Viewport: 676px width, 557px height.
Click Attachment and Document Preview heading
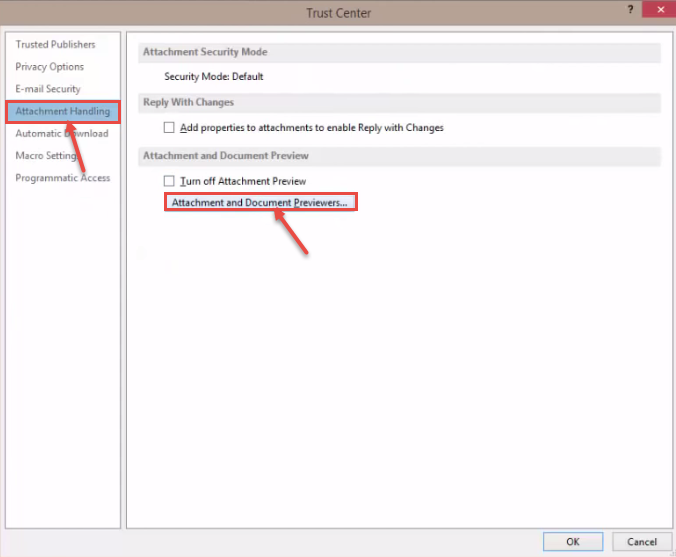click(226, 156)
